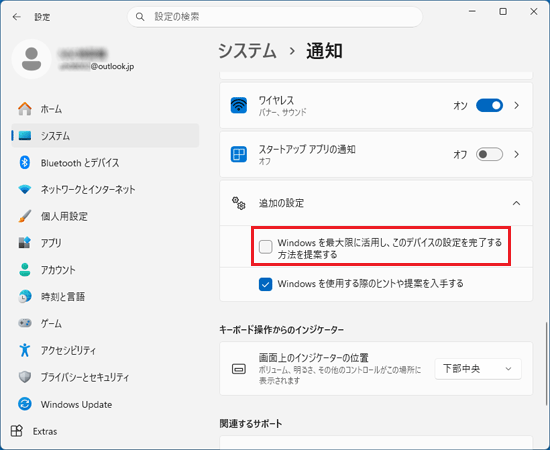550x450 pixels.
Task: Click the privacy shield icon
Action: click(25, 377)
